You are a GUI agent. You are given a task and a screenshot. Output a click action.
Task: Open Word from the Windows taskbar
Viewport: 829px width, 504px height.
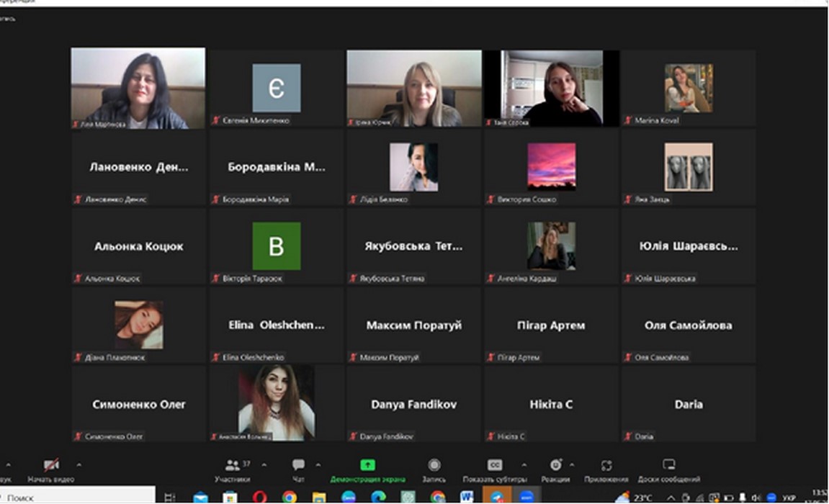point(466,497)
